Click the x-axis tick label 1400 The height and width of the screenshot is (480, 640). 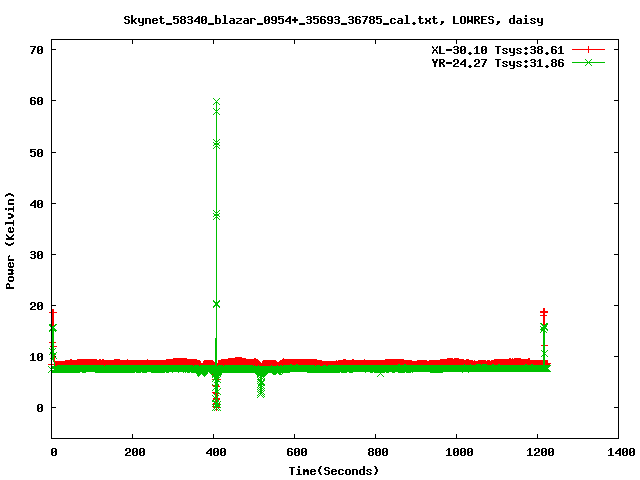621,452
